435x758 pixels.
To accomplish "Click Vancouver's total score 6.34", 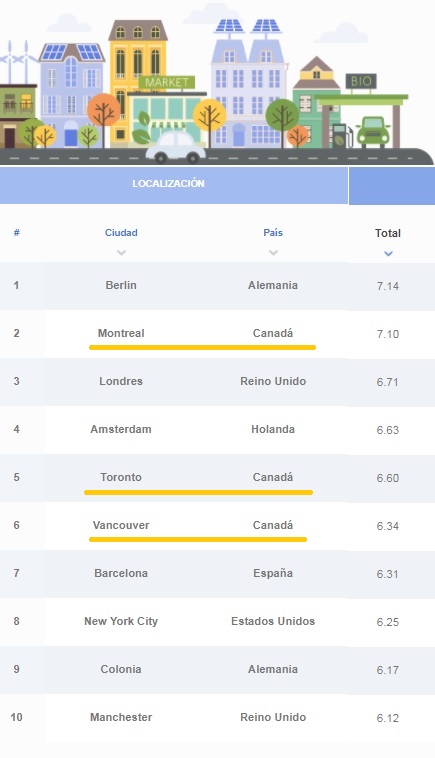I will (388, 526).
